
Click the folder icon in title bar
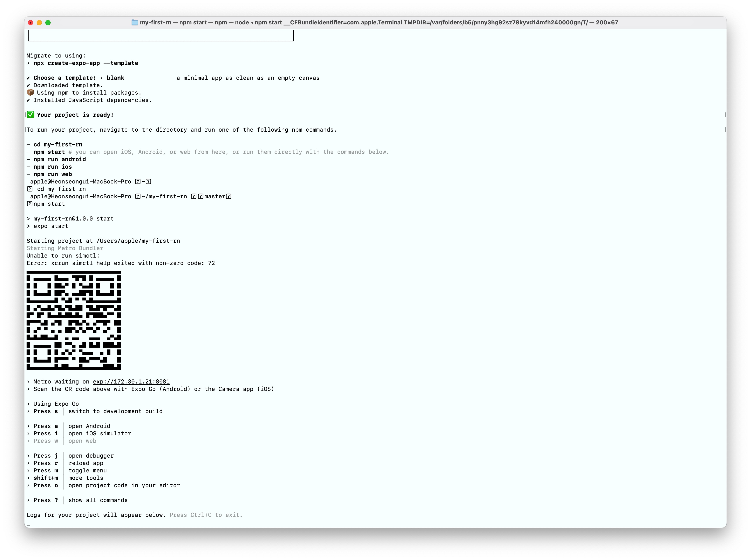135,22
